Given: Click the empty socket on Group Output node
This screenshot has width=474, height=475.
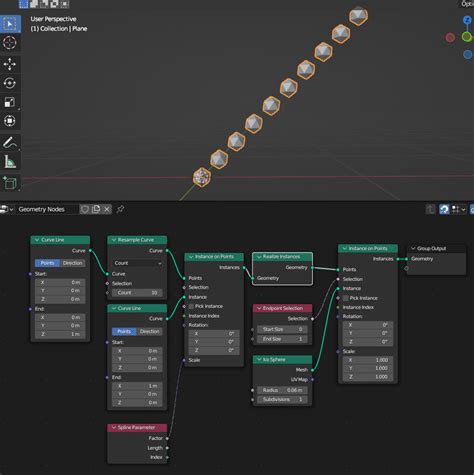Looking at the screenshot, I should tap(406, 268).
